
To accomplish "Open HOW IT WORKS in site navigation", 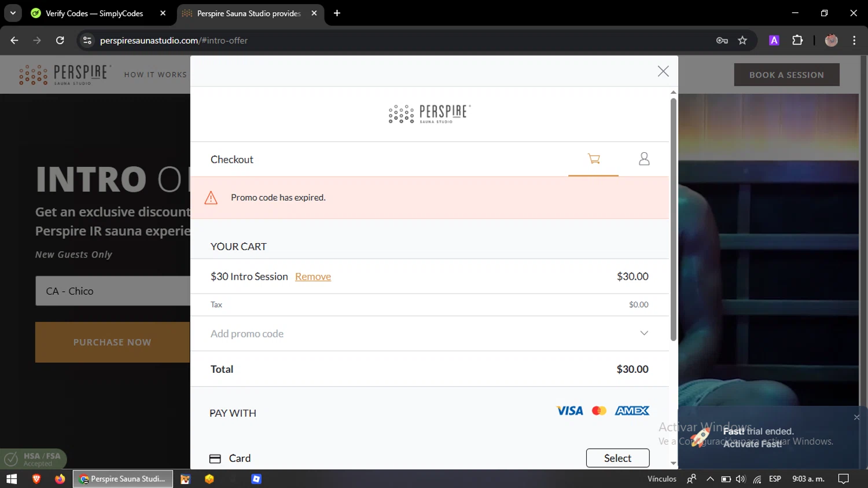I will (156, 75).
